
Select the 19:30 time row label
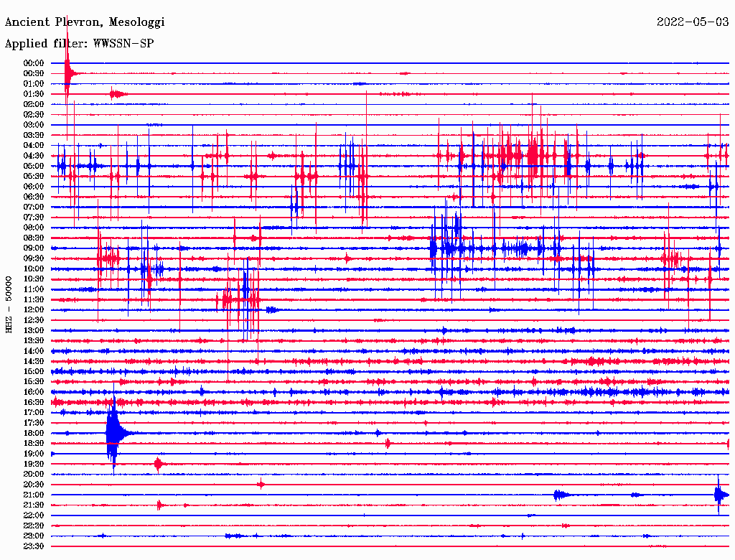[34, 465]
